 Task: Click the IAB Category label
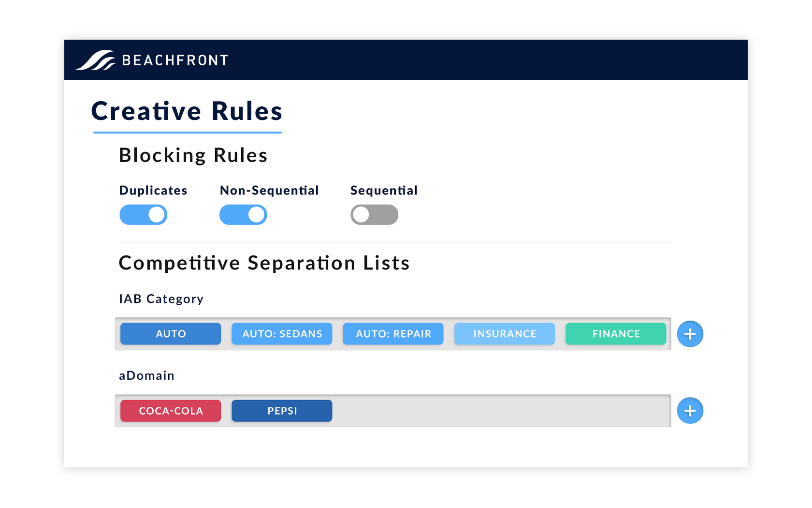tap(161, 299)
